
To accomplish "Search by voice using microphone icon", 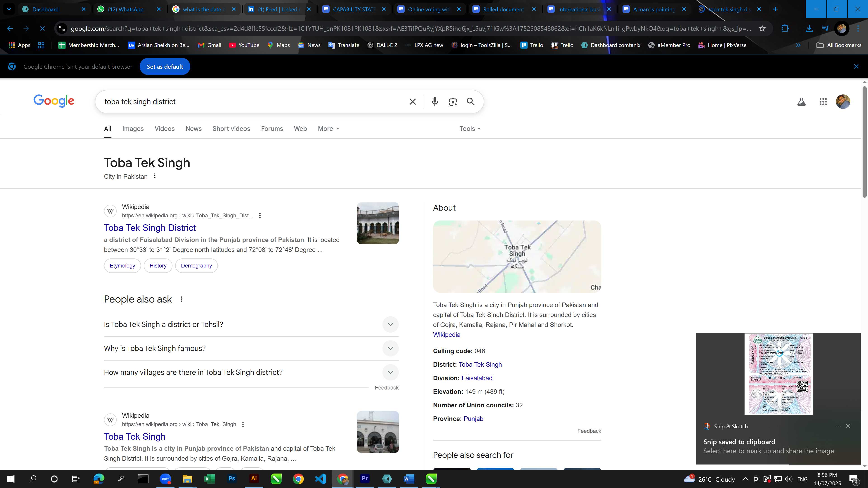I will pos(435,101).
